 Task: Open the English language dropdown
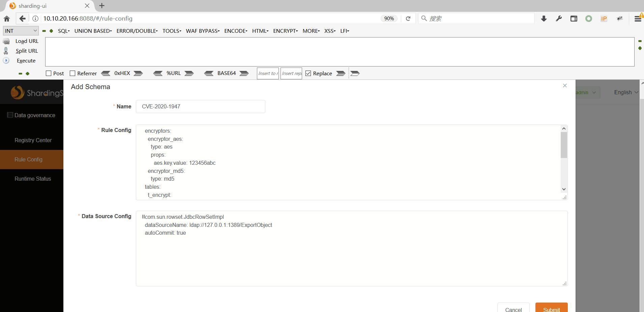point(626,92)
